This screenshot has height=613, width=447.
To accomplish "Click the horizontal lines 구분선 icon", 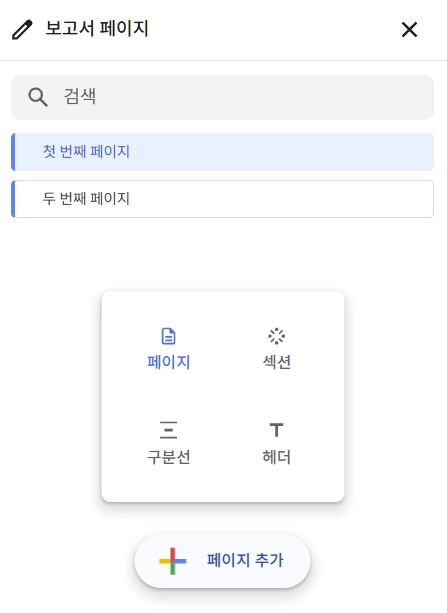I will 169,430.
